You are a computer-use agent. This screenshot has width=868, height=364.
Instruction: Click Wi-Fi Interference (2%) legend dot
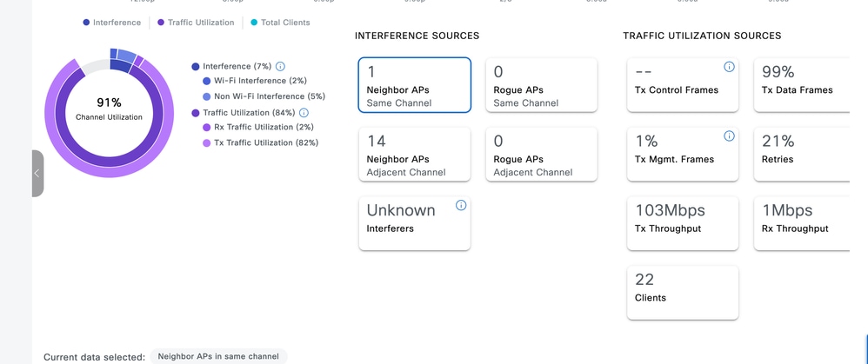pyautogui.click(x=206, y=81)
